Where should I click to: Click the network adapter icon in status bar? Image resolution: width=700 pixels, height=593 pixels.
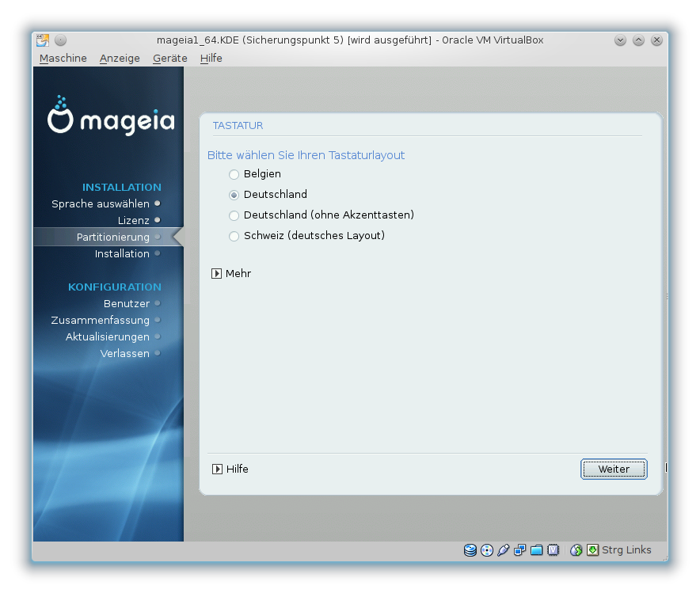[519, 550]
